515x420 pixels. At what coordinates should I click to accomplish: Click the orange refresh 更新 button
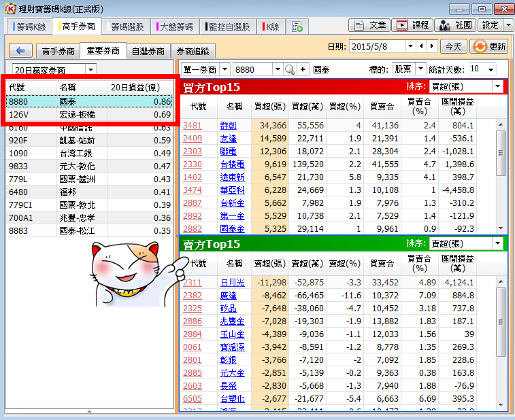(489, 47)
